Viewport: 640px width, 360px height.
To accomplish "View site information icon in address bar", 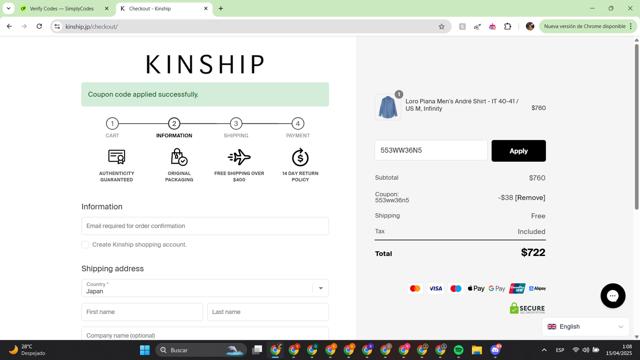I will point(57,27).
